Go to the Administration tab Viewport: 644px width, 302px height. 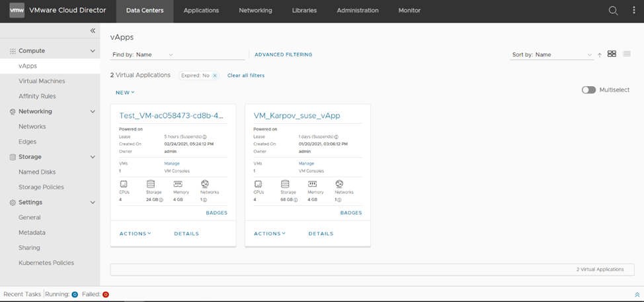[x=357, y=11]
